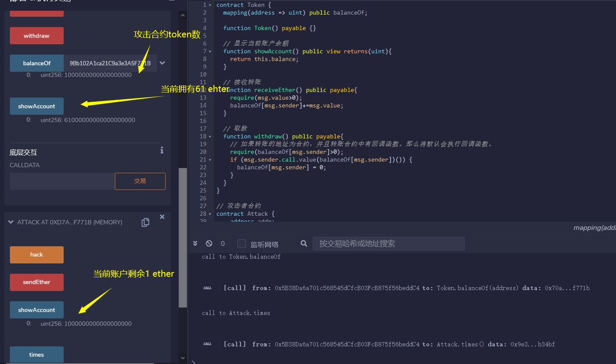
Task: Click the terminal prompt arrow at bottom
Action: click(194, 362)
